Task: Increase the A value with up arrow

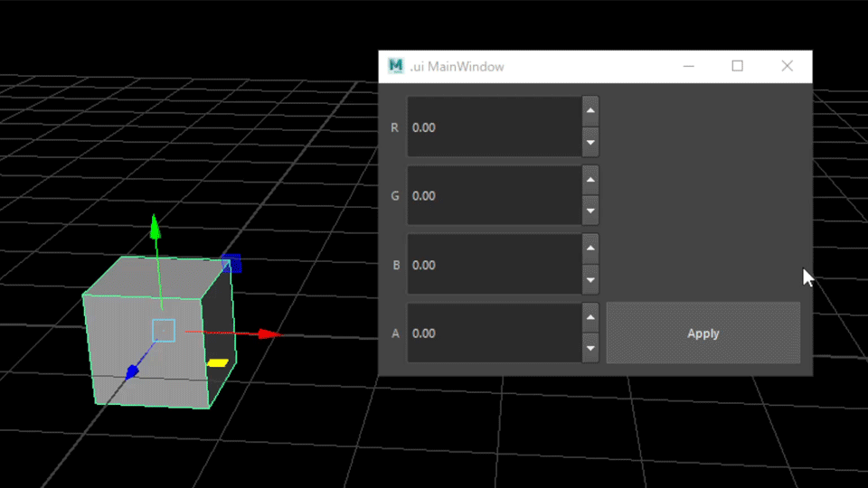Action: [x=590, y=317]
